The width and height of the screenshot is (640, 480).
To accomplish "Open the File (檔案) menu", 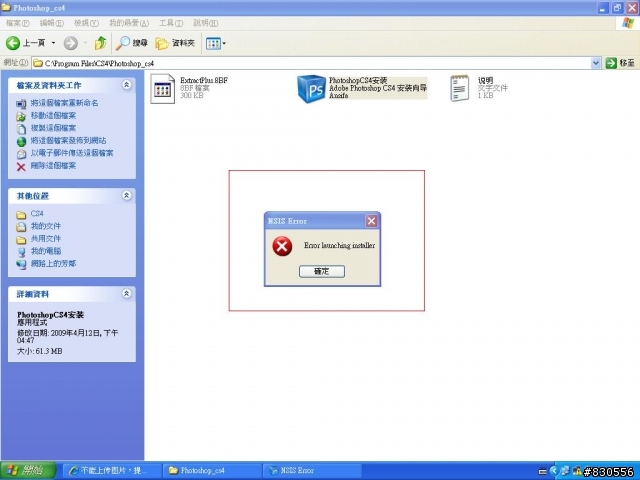I will pos(17,23).
